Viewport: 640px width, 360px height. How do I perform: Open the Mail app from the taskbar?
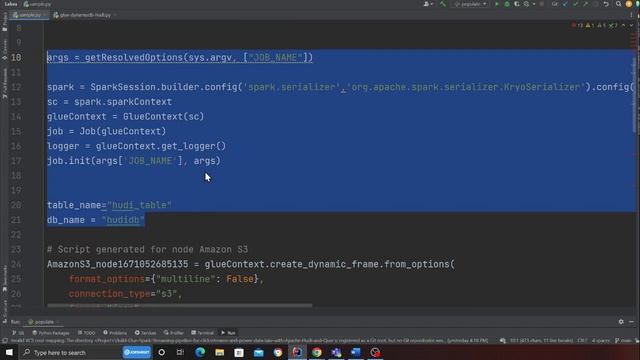tap(259, 352)
